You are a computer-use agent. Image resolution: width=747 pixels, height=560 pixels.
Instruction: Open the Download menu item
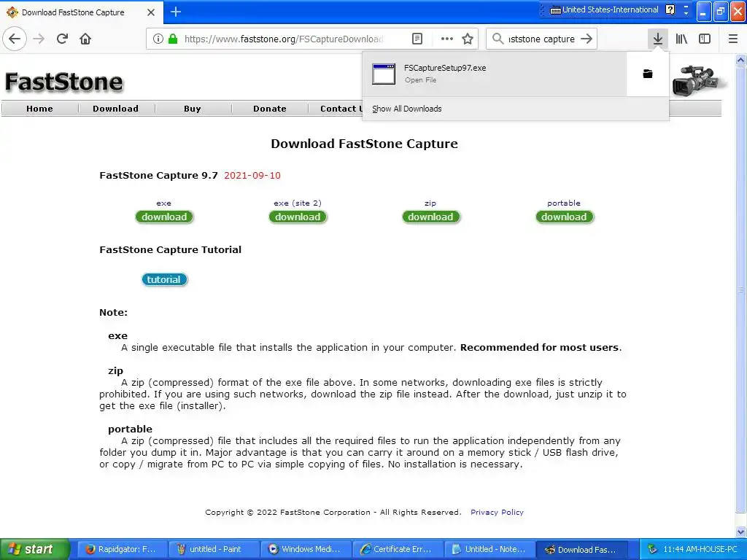(x=116, y=109)
